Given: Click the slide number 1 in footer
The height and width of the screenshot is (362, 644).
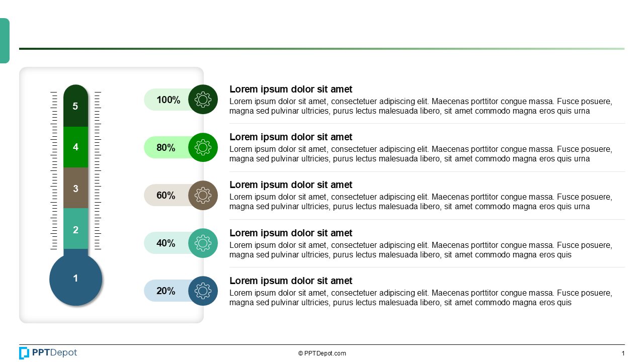Looking at the screenshot, I should tap(623, 353).
